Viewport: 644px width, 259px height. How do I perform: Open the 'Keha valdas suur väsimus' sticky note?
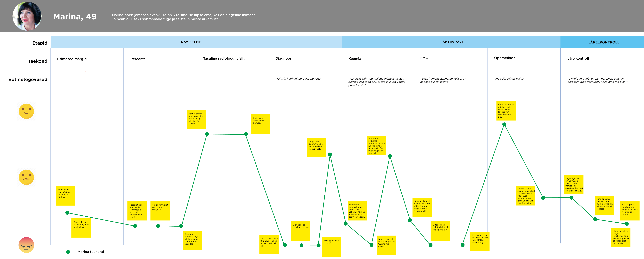point(65,196)
